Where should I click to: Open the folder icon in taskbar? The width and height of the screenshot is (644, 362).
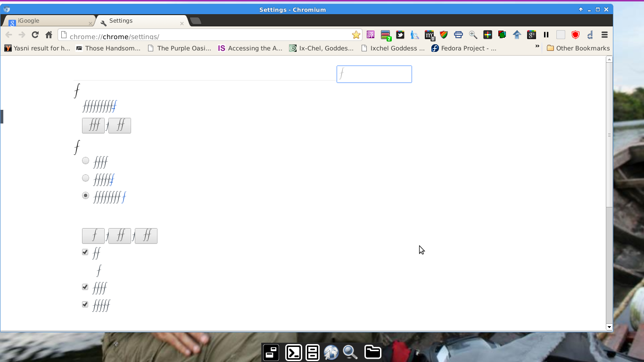(372, 352)
